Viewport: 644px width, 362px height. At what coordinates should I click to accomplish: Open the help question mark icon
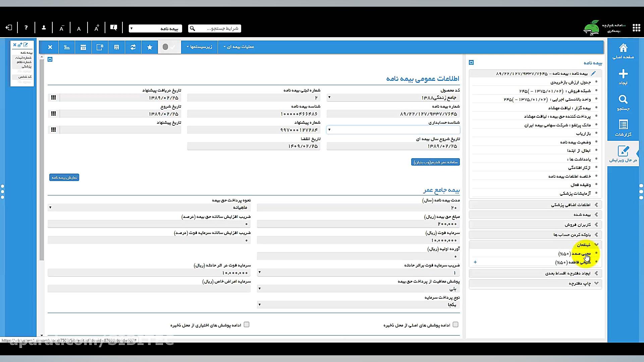point(26,28)
